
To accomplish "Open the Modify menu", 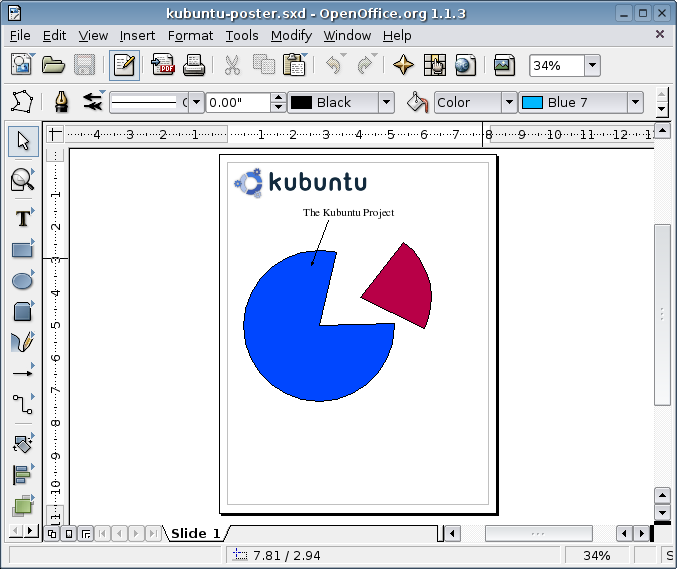I will coord(291,35).
